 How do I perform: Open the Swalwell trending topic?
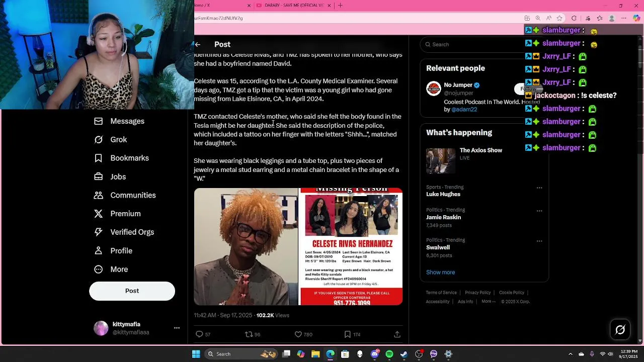pyautogui.click(x=438, y=247)
